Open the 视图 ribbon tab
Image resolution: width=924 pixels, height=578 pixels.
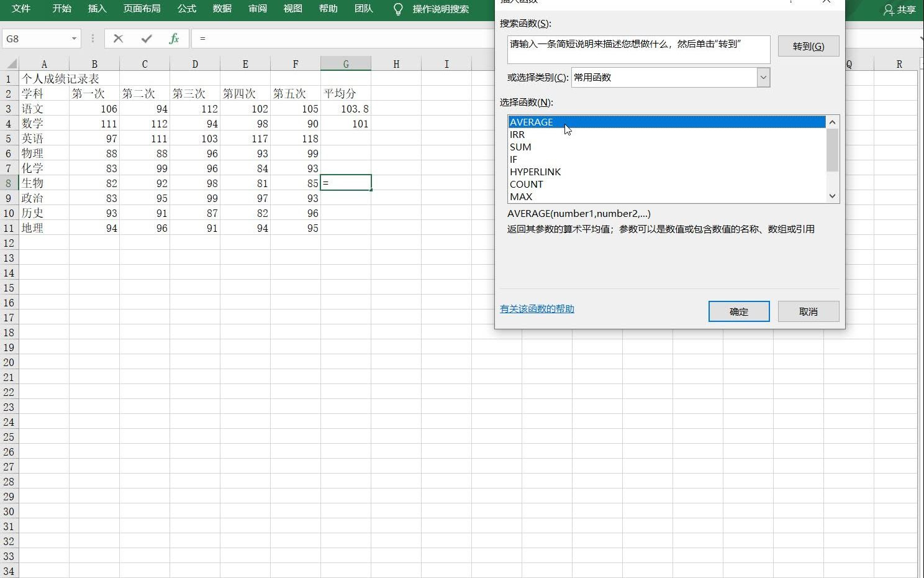tap(293, 9)
